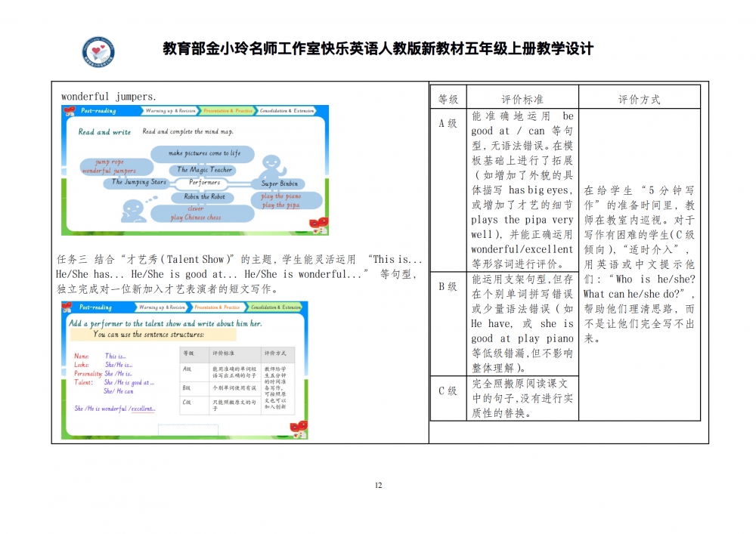The width and height of the screenshot is (756, 534).
Task: Click the round studio logo beside the page title
Action: (x=98, y=51)
